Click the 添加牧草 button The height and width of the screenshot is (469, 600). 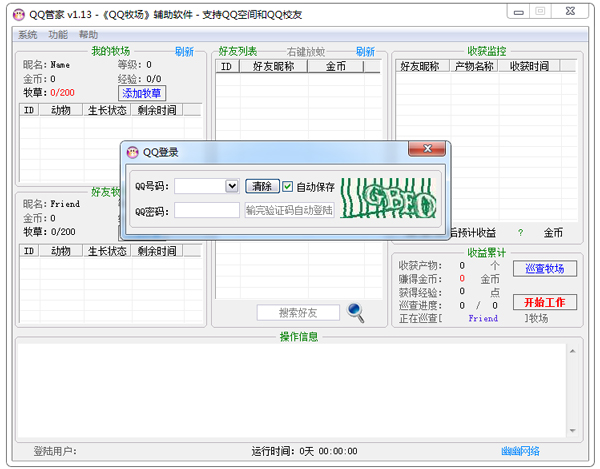point(143,93)
